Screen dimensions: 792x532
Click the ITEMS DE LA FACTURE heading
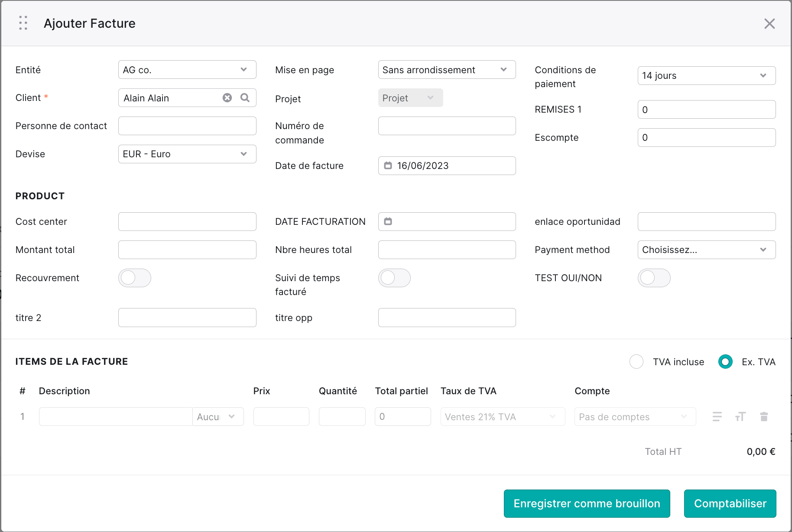coord(71,361)
